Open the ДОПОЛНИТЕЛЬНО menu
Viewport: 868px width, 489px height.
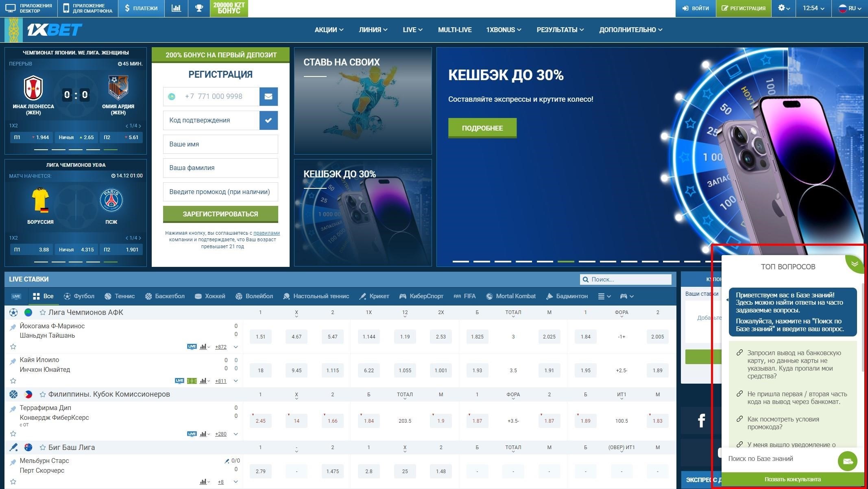(631, 30)
